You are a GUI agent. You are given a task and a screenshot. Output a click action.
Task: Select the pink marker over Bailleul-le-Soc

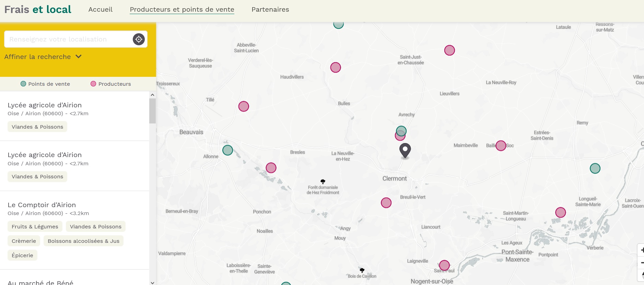click(x=501, y=146)
